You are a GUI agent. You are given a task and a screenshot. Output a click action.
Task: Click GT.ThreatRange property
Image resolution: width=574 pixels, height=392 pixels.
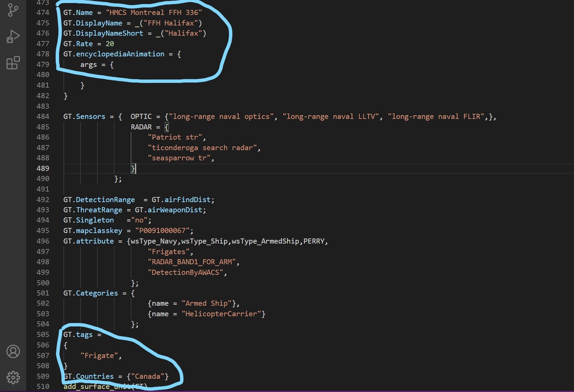[93, 210]
